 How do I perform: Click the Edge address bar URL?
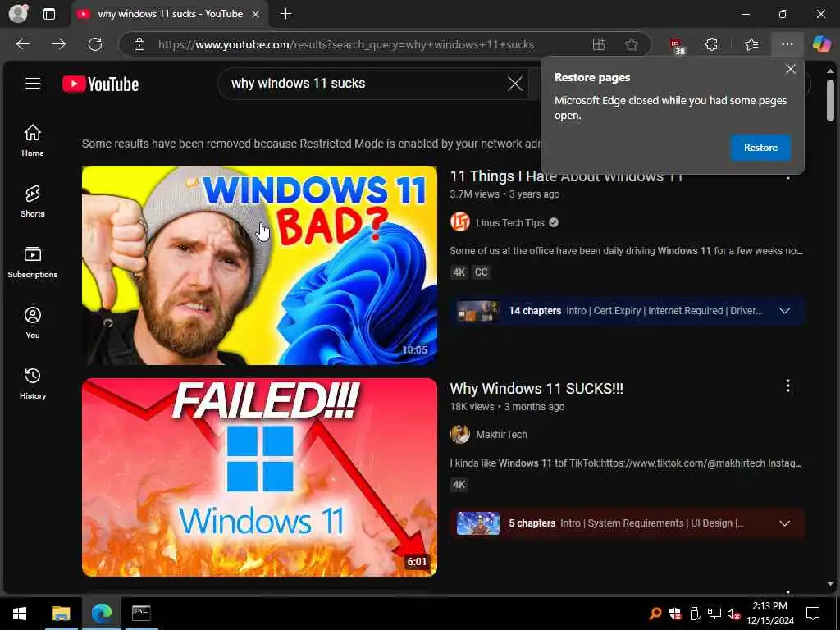pyautogui.click(x=345, y=44)
